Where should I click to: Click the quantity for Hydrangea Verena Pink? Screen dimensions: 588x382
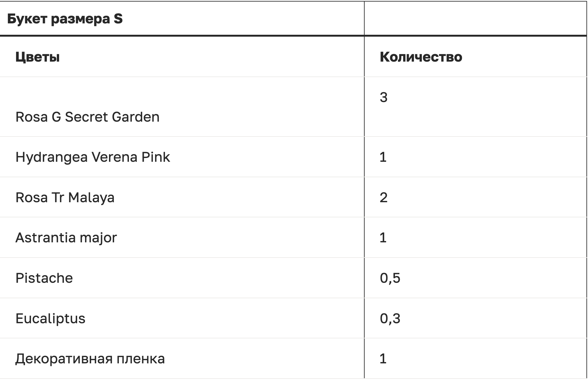click(383, 157)
